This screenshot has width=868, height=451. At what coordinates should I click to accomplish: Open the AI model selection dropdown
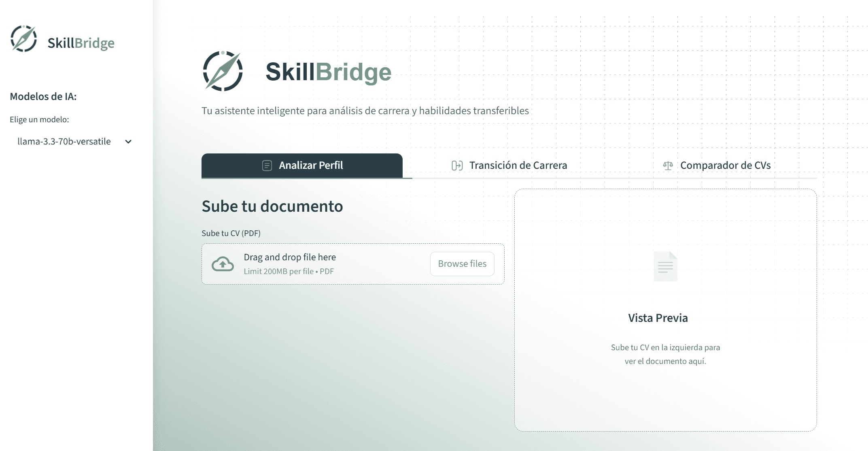click(x=73, y=141)
